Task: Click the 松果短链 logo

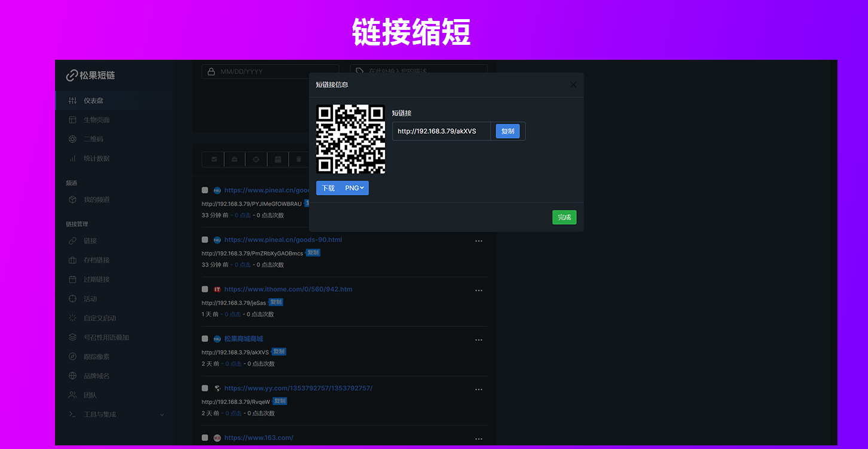Action: click(x=90, y=75)
